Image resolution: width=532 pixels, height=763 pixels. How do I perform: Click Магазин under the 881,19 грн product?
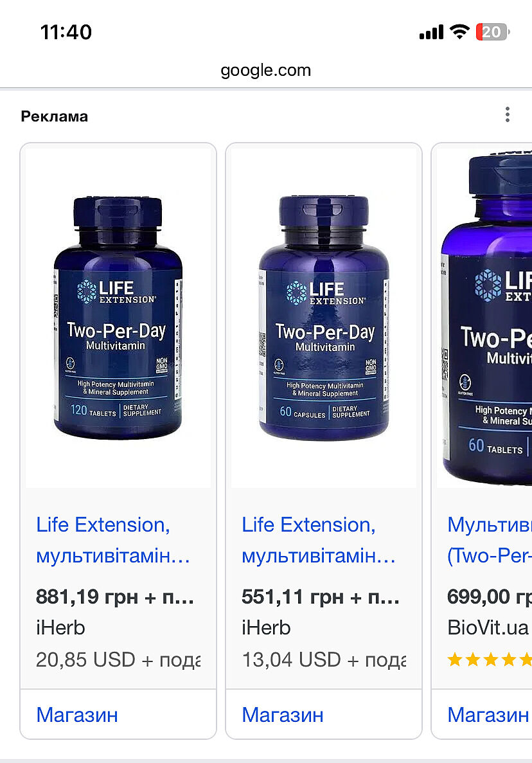coord(77,715)
